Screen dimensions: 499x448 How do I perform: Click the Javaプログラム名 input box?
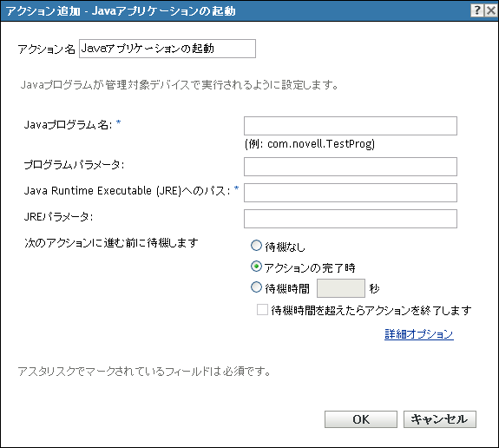(x=351, y=126)
